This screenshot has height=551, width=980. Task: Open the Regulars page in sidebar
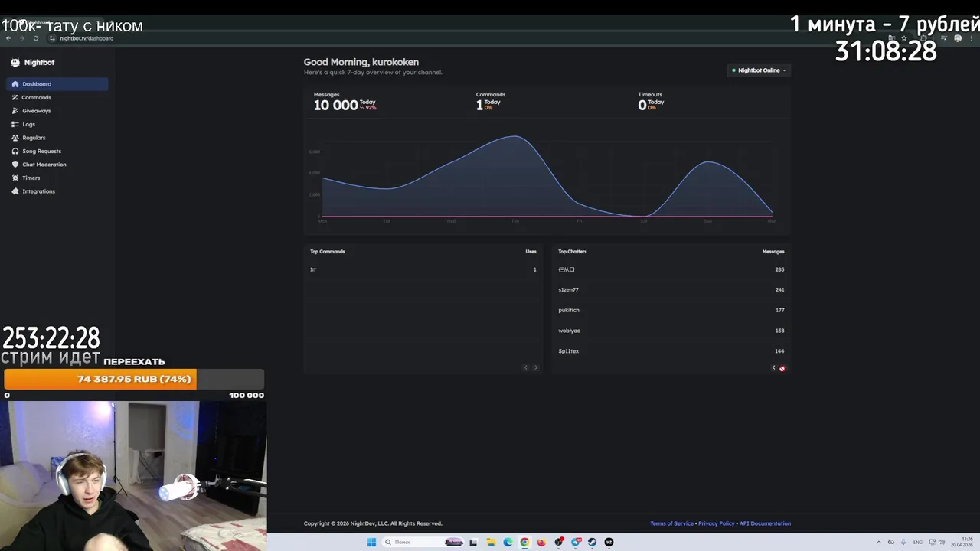point(57,138)
